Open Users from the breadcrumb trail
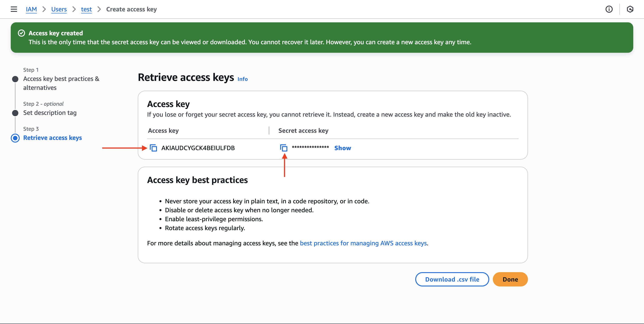This screenshot has width=644, height=324. pos(59,9)
